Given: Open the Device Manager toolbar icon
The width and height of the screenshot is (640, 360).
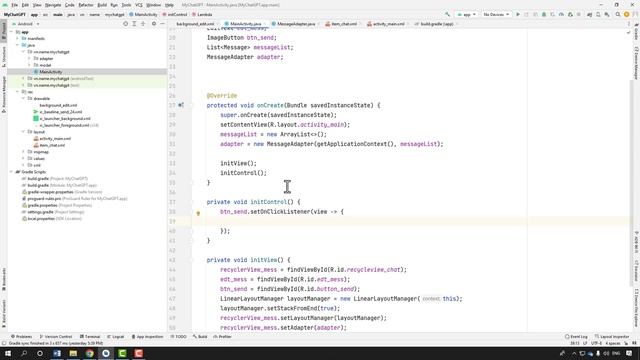Looking at the screenshot, I should point(598,15).
